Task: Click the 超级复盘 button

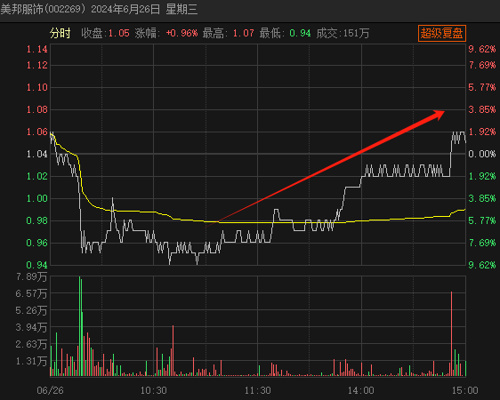Action: click(x=442, y=33)
